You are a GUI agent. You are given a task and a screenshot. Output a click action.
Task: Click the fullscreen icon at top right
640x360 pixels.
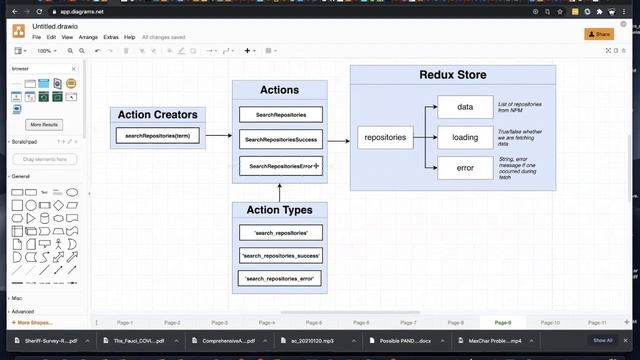coord(608,51)
